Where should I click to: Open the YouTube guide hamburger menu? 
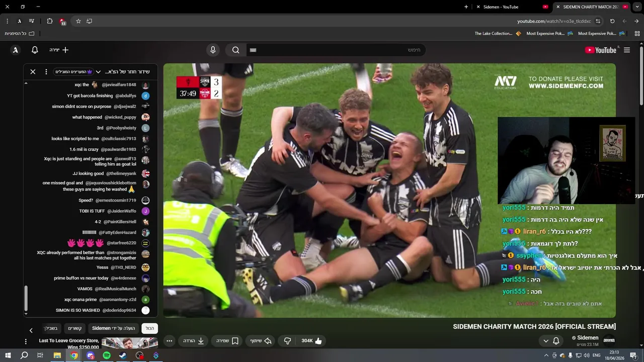pyautogui.click(x=627, y=50)
